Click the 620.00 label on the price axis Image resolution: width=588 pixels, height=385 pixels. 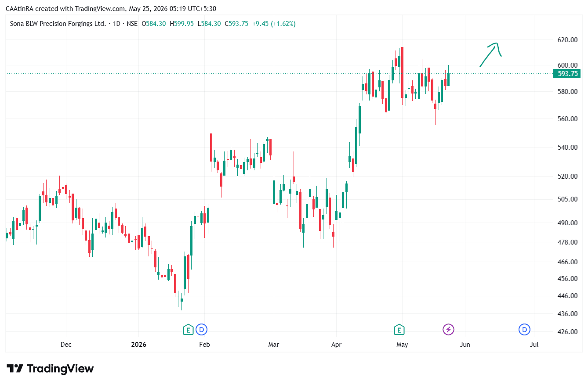click(566, 40)
